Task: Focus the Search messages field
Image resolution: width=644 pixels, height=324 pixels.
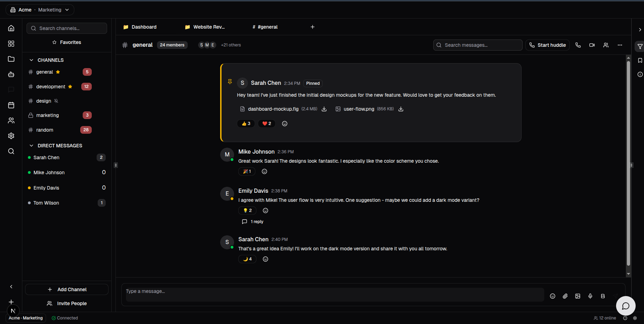Action: point(481,45)
